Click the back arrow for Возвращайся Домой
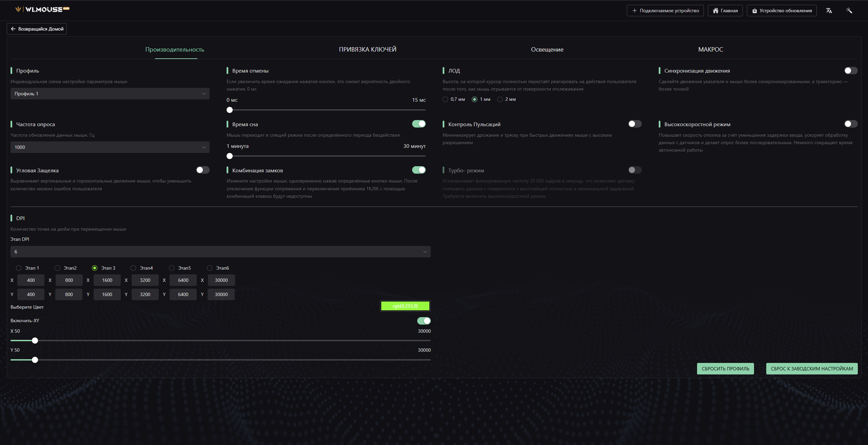868x445 pixels. (x=13, y=29)
